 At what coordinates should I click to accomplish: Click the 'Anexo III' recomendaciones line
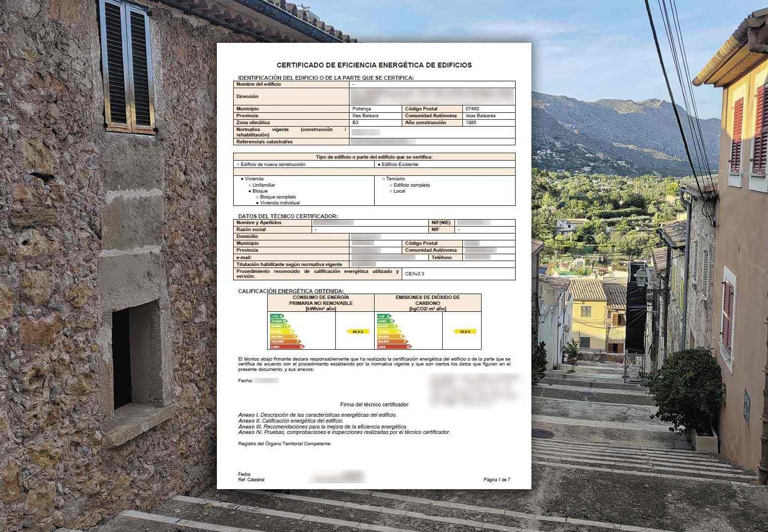(323, 427)
